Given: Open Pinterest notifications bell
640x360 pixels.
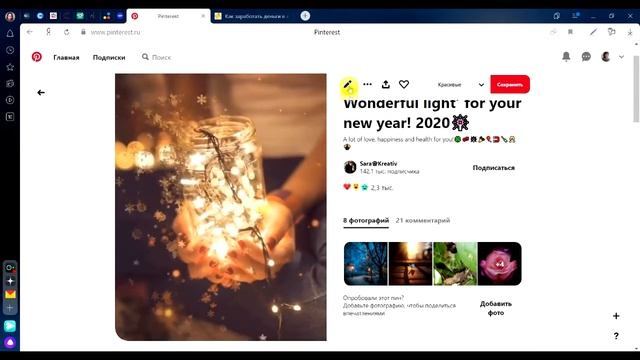Looking at the screenshot, I should point(566,56).
